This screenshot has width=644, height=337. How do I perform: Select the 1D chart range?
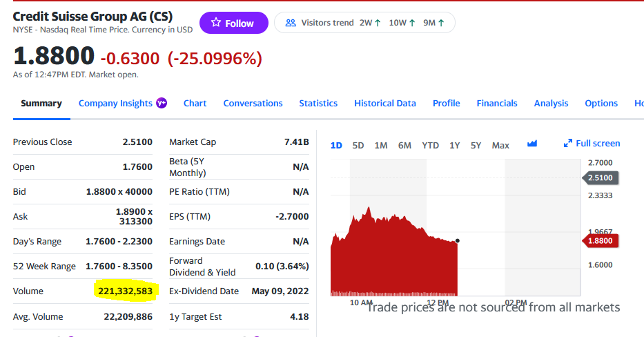click(336, 146)
